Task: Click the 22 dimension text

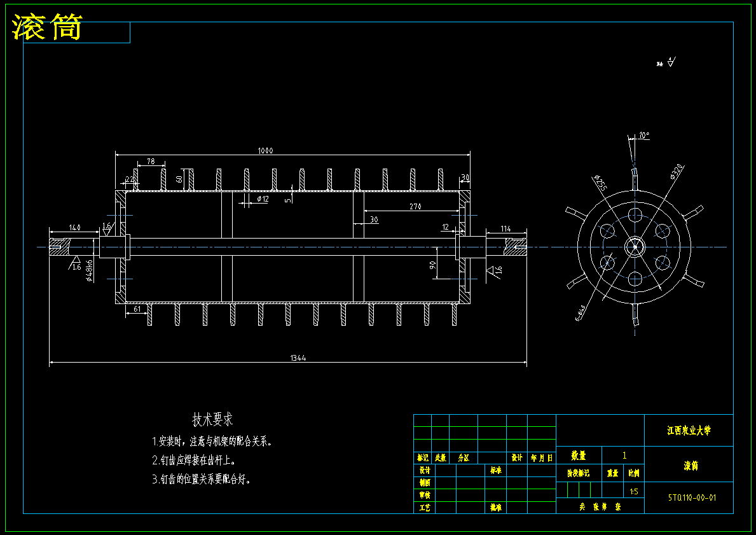Action: click(129, 179)
